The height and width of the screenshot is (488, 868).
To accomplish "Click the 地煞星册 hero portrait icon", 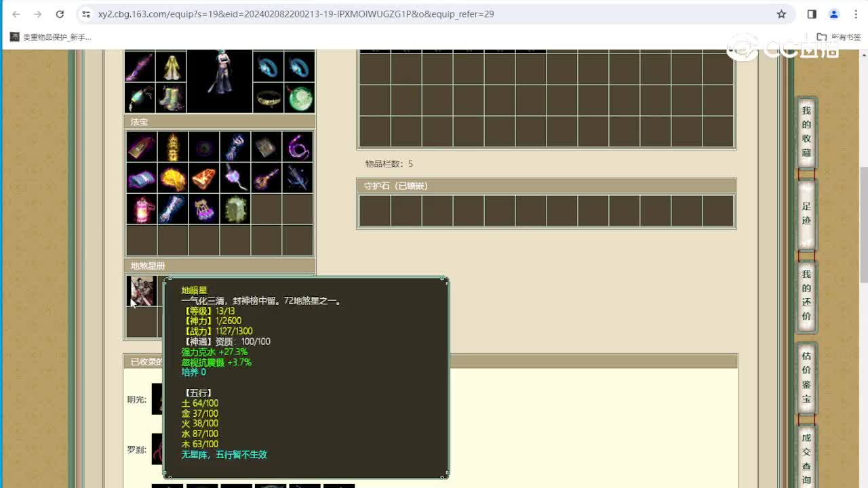I will (141, 291).
